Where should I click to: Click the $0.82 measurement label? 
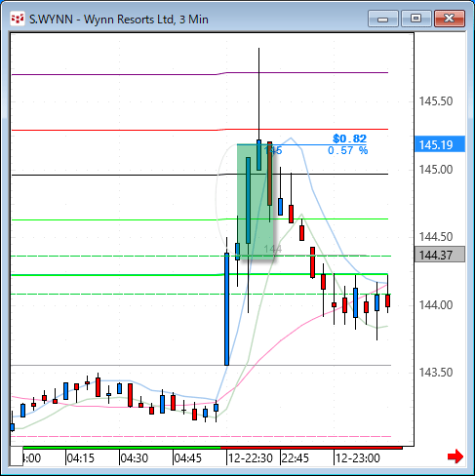tap(350, 139)
